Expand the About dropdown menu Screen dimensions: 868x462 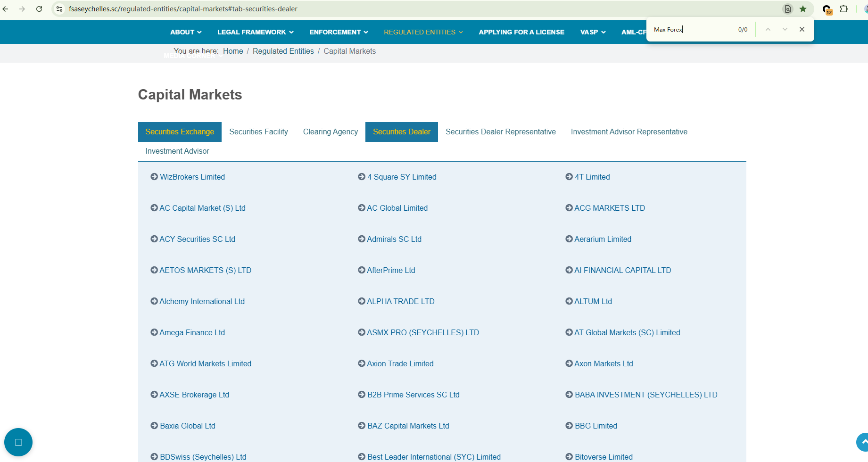pos(186,32)
